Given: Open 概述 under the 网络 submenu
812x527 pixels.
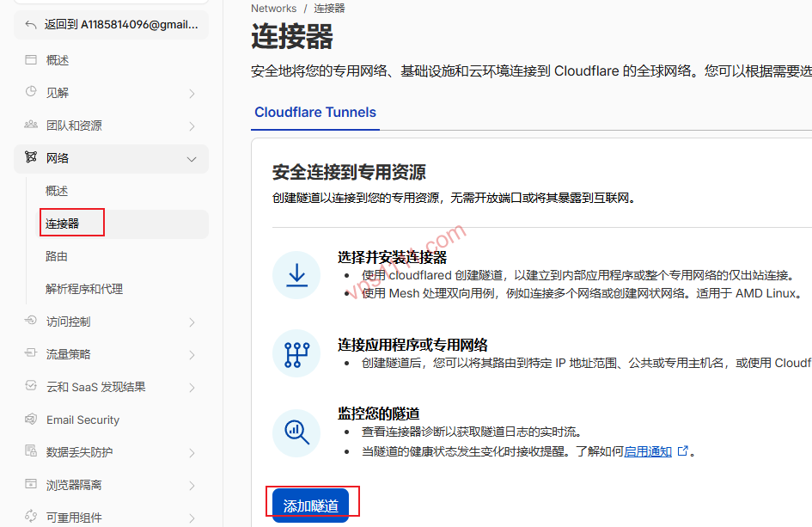Looking at the screenshot, I should pyautogui.click(x=57, y=191).
